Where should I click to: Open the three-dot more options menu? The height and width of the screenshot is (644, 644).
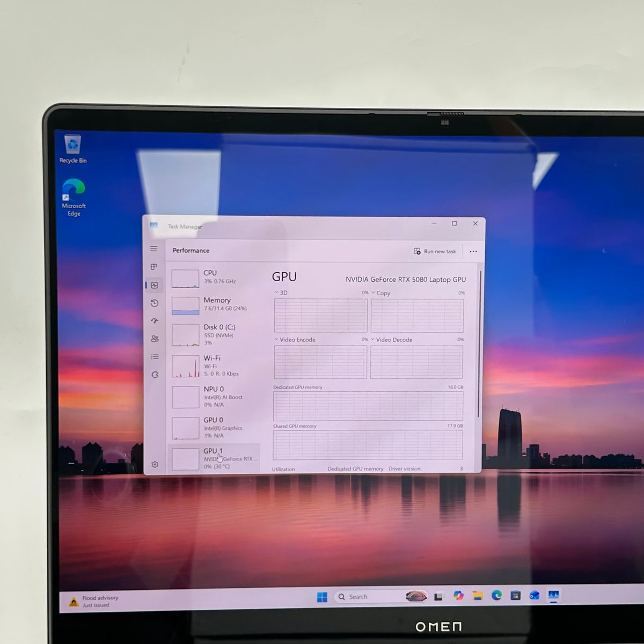pos(473,251)
